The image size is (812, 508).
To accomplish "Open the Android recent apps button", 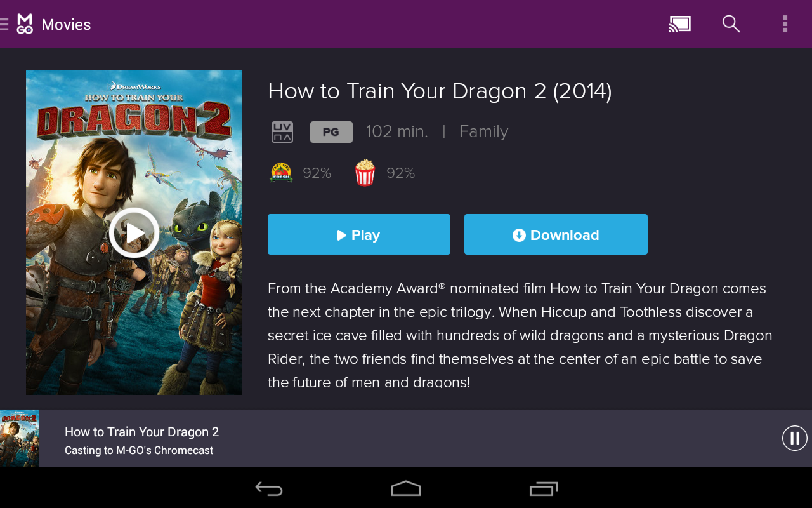I will [x=544, y=488].
